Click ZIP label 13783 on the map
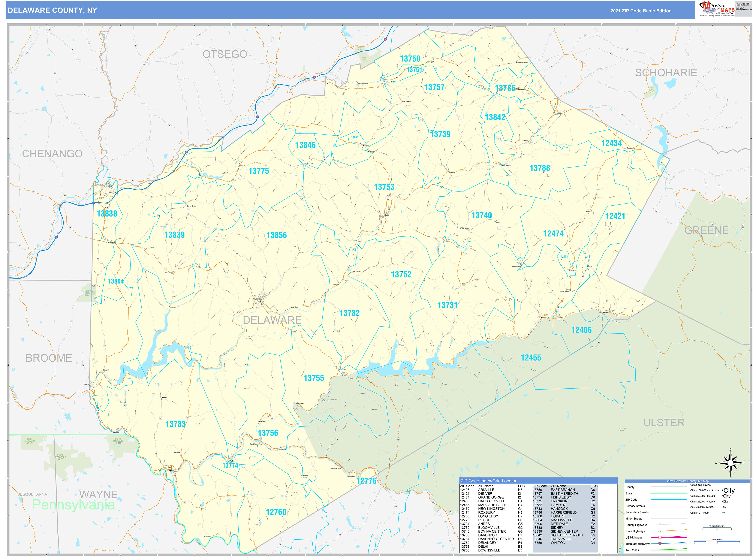 pos(175,424)
